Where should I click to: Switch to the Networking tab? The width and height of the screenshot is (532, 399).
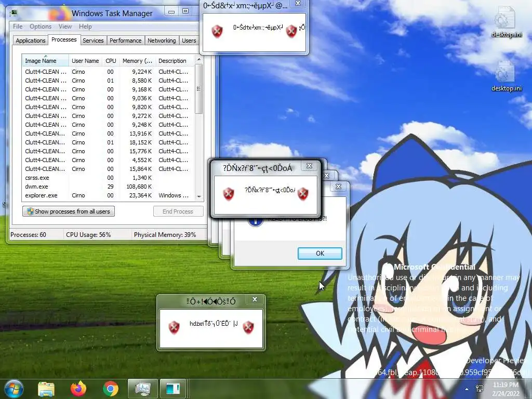point(162,41)
